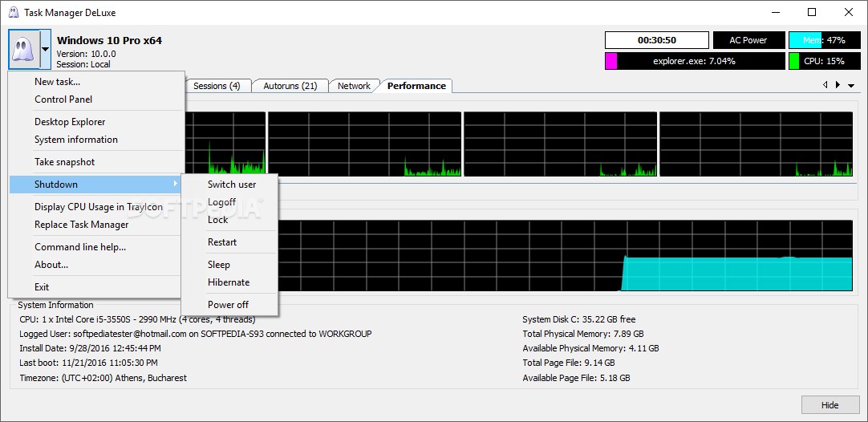This screenshot has width=868, height=422.
Task: Click the green swatch beside CPU
Action: pyautogui.click(x=794, y=61)
